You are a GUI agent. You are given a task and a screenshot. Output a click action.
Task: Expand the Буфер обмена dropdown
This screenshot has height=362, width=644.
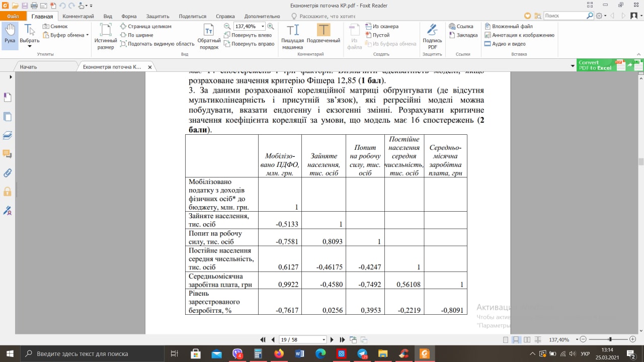pyautogui.click(x=87, y=35)
